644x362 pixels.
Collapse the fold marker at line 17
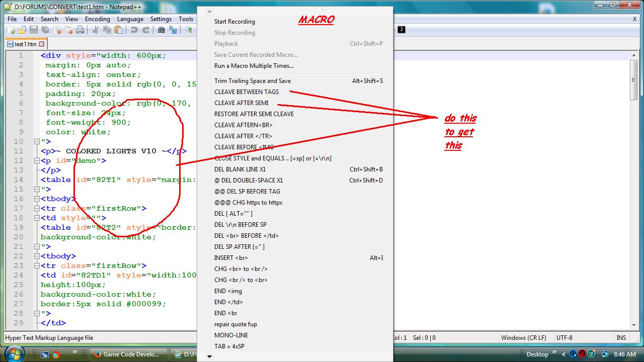[x=37, y=208]
